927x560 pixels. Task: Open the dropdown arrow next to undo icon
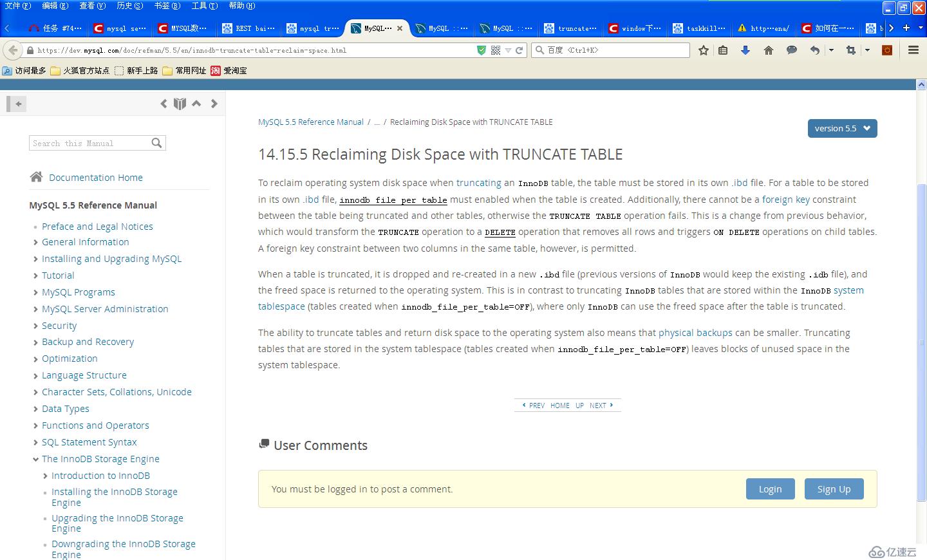[x=832, y=50]
